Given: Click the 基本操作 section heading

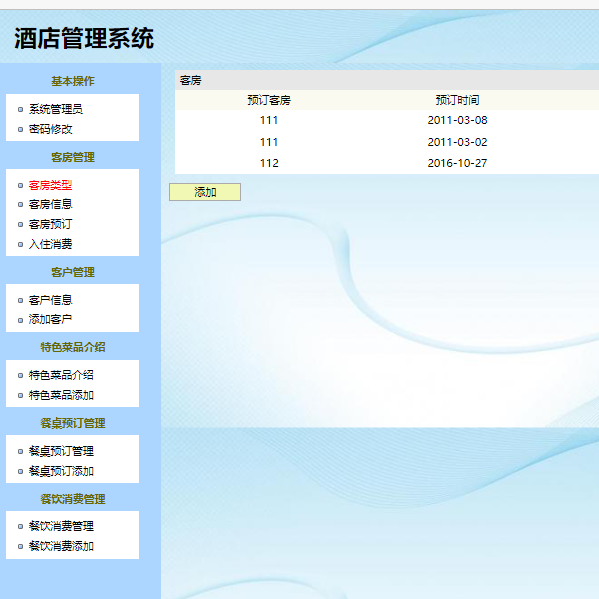Looking at the screenshot, I should pyautogui.click(x=73, y=81).
